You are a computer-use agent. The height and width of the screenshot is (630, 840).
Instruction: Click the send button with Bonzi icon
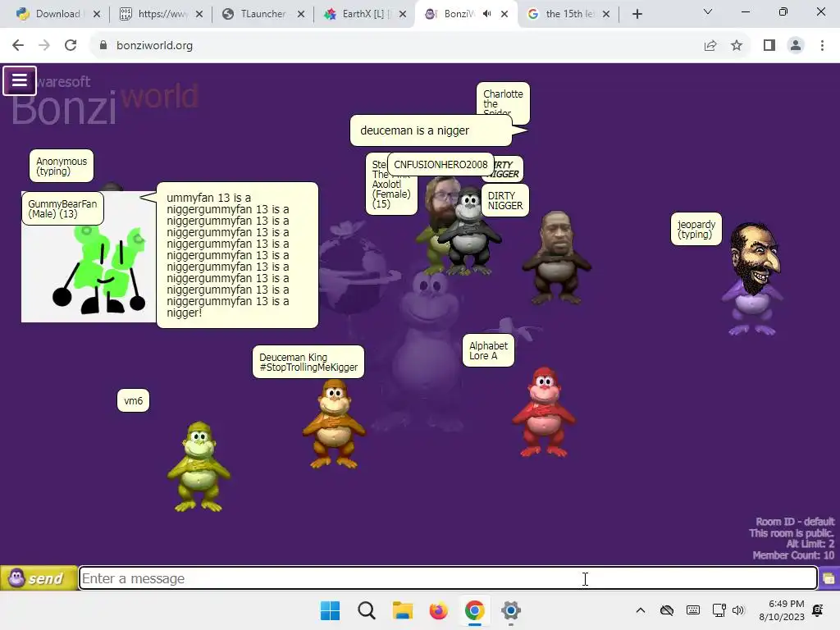tap(39, 578)
